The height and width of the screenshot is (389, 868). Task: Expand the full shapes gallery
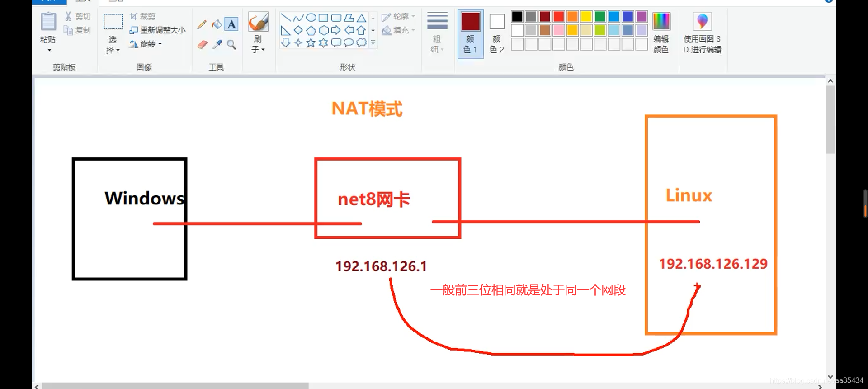(373, 43)
